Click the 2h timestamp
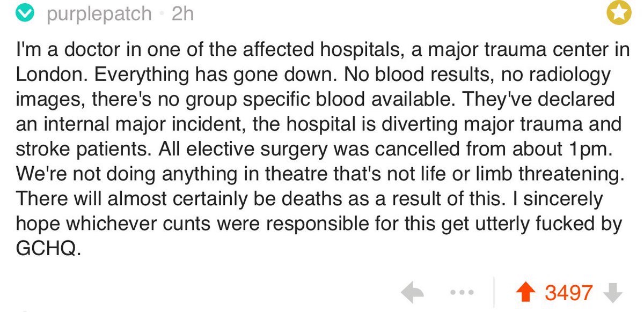 coord(183,14)
